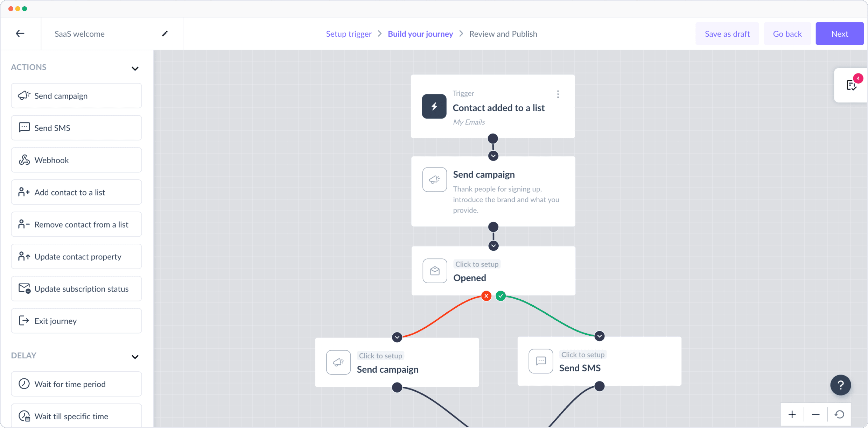Image resolution: width=868 pixels, height=428 pixels.
Task: Open the help question mark button
Action: coord(840,385)
